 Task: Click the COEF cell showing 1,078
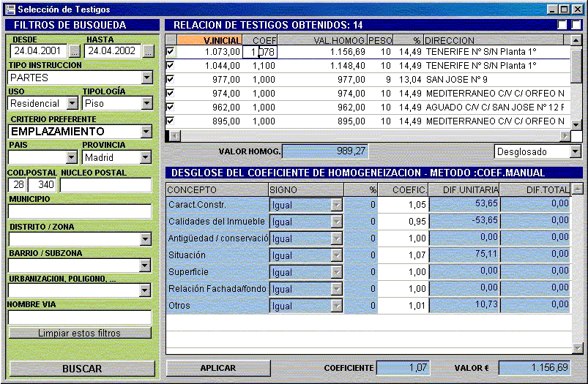260,52
